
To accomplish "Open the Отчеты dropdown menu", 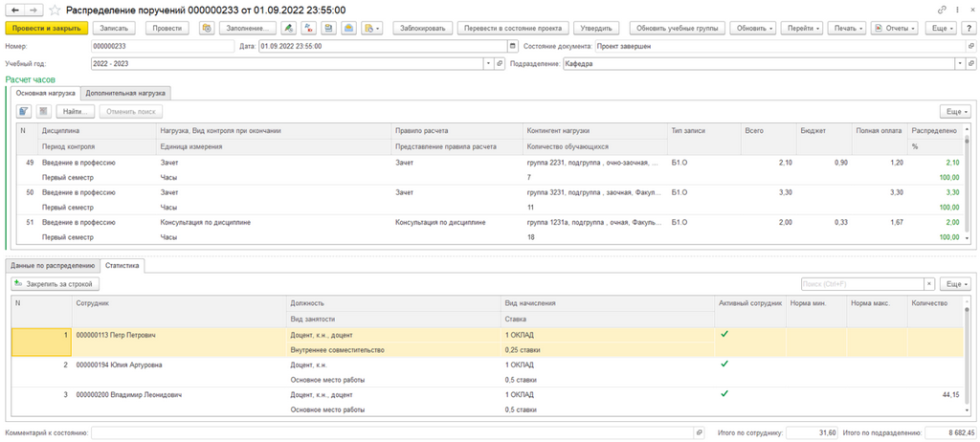I will tap(897, 28).
